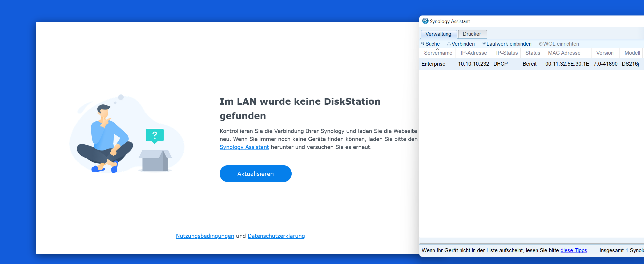Click the DS216j model cell
The height and width of the screenshot is (264, 644).
click(x=630, y=64)
